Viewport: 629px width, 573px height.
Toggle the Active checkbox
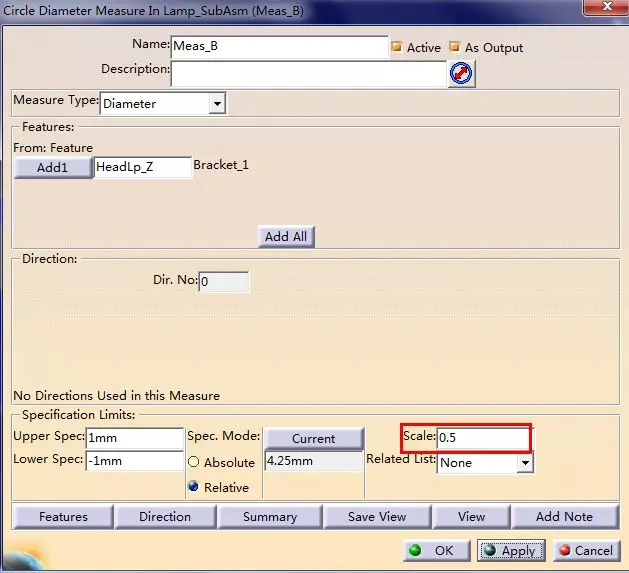tap(397, 47)
